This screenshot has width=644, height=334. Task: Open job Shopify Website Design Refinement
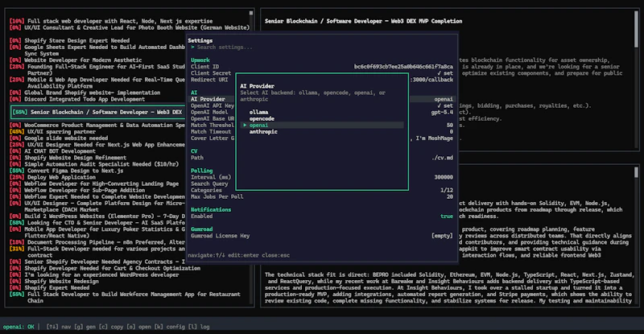point(68,158)
